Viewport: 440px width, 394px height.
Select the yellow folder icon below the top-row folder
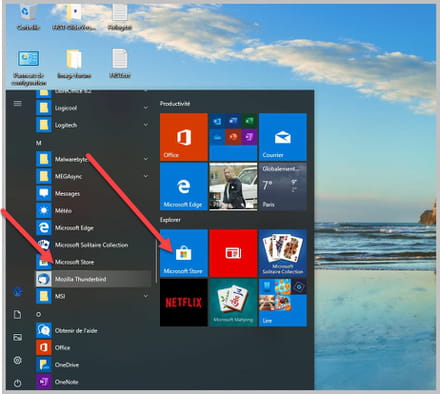[74, 64]
